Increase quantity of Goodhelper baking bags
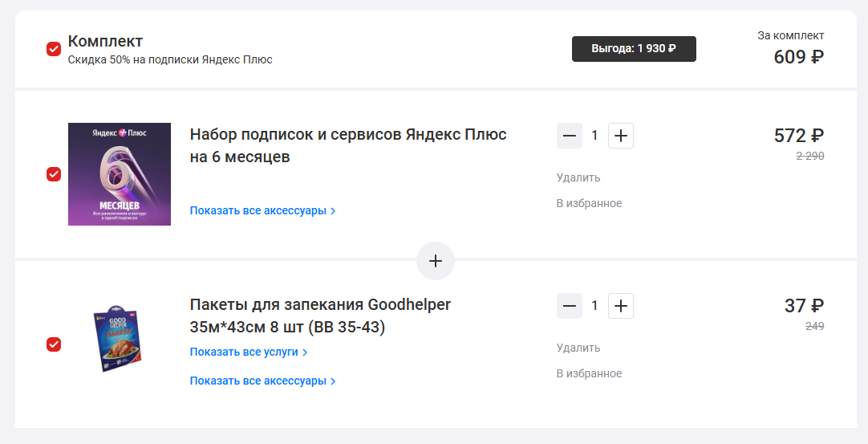 click(x=620, y=306)
